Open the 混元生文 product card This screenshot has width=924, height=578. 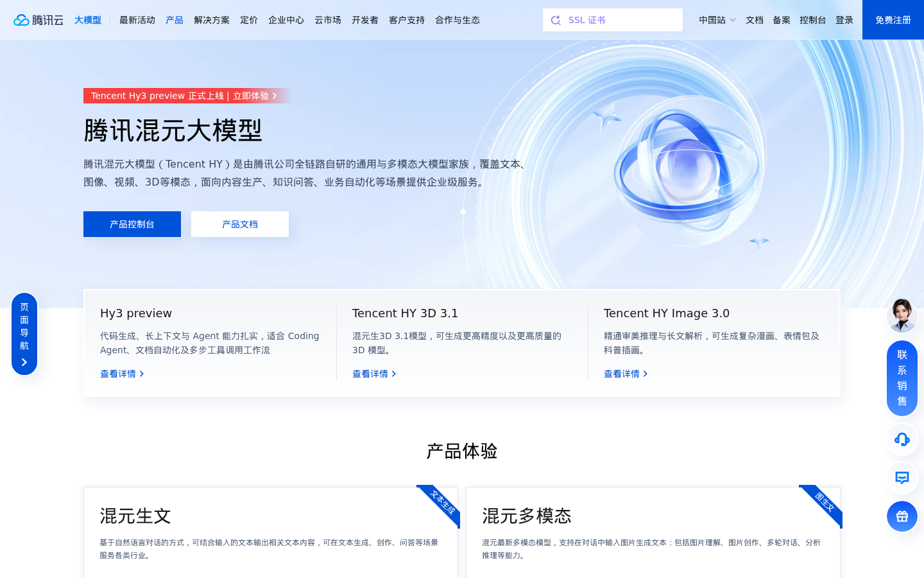pos(271,533)
